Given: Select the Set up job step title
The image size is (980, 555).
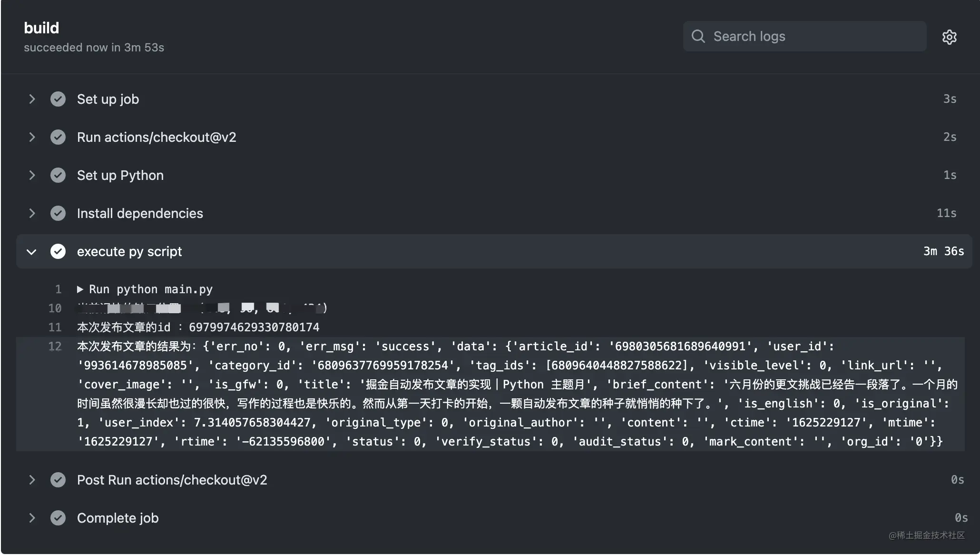Looking at the screenshot, I should click(x=108, y=99).
